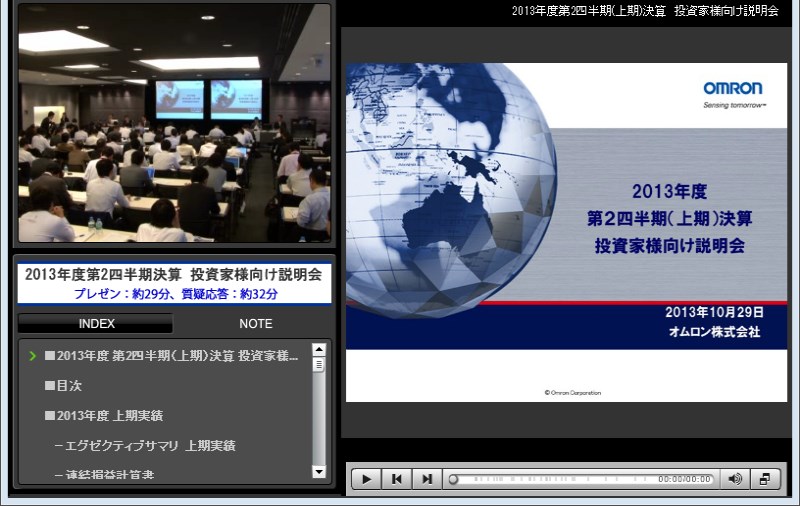The image size is (800, 506).
Task: Click the OMRON presentation slide
Action: (566, 232)
